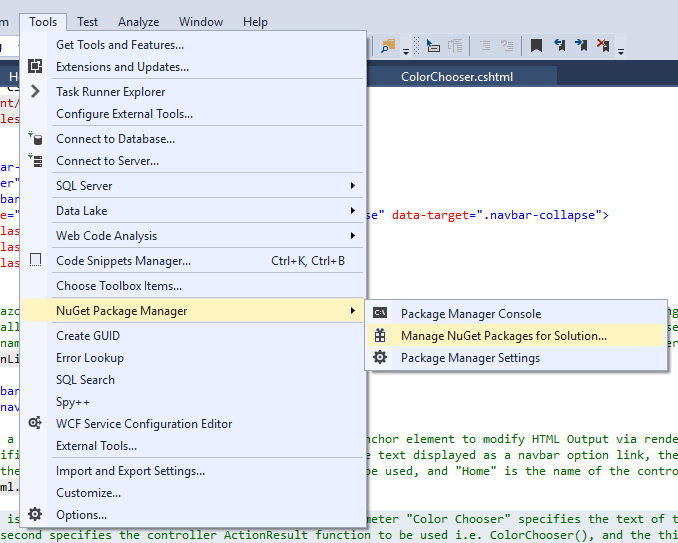Image resolution: width=678 pixels, height=543 pixels.
Task: Click the Code Snippets Manager icon
Action: point(35,260)
